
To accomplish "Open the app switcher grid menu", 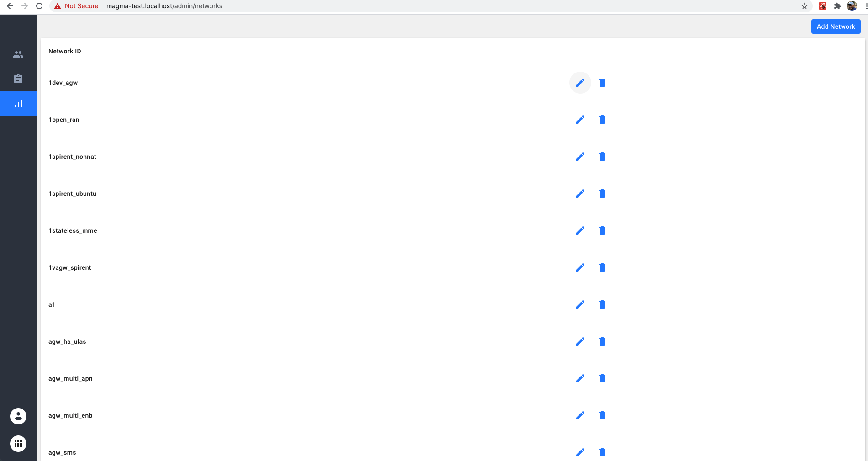I will coord(18,444).
